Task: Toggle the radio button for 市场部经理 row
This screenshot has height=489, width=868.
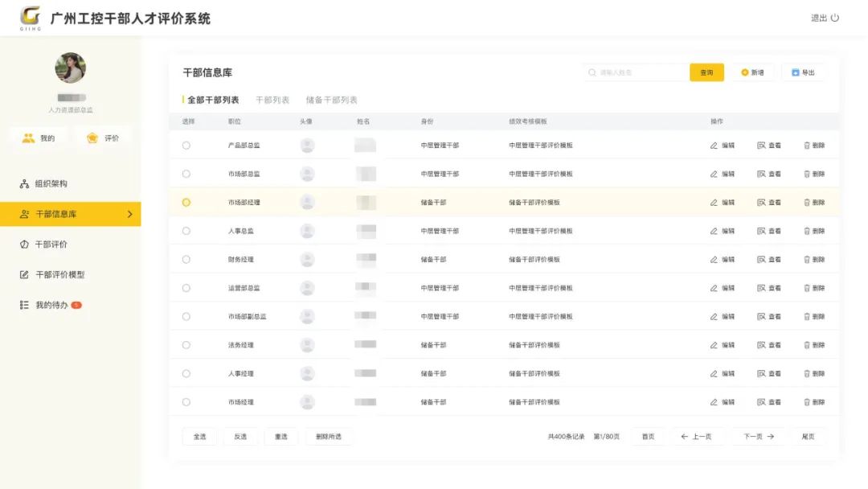Action: (186, 203)
